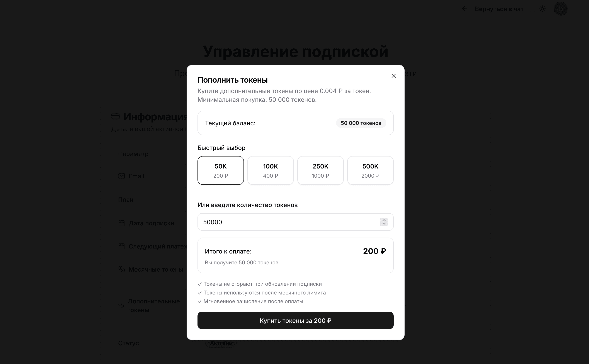Select the 500K token package
The image size is (589, 364).
(x=370, y=170)
